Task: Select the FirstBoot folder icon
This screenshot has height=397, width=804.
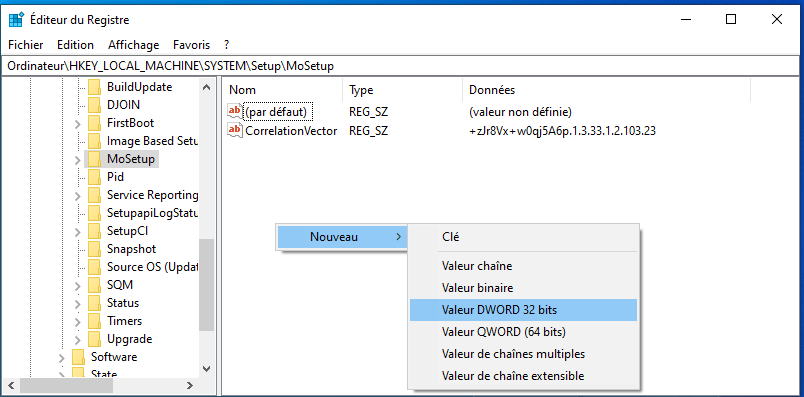Action: [94, 123]
